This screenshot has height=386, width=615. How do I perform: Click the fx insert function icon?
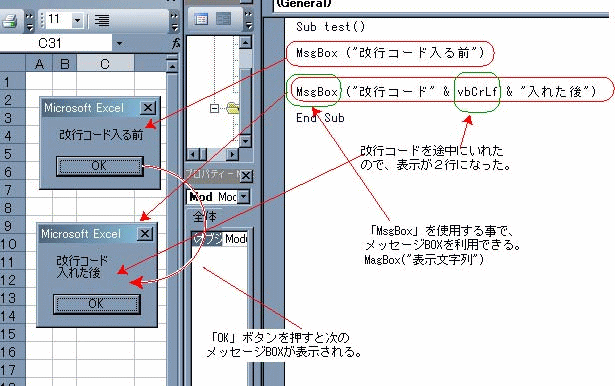point(176,43)
